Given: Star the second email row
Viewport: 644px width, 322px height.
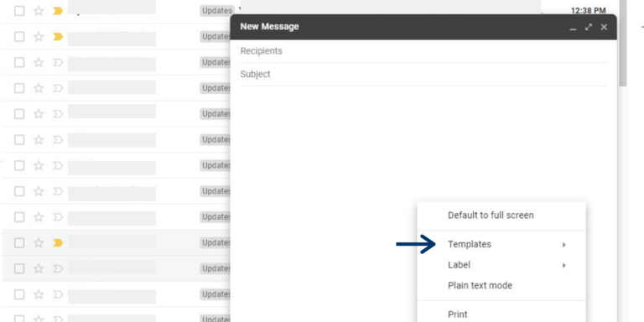Looking at the screenshot, I should coord(39,37).
